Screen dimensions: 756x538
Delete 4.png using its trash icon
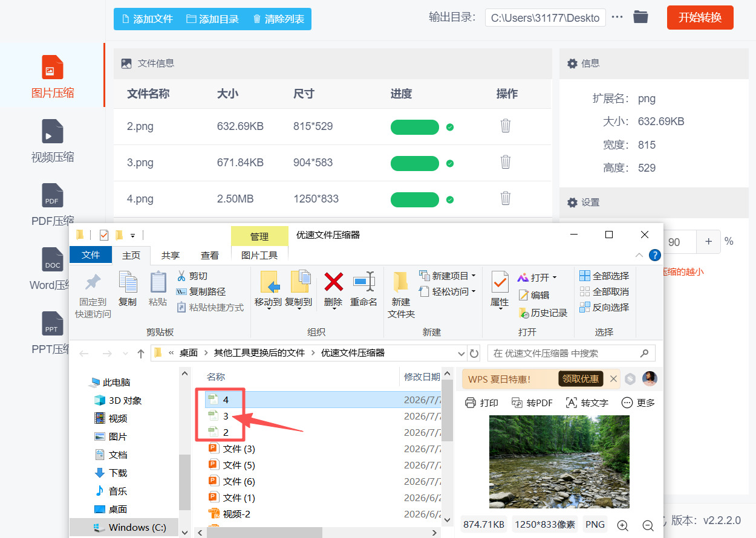(506, 198)
